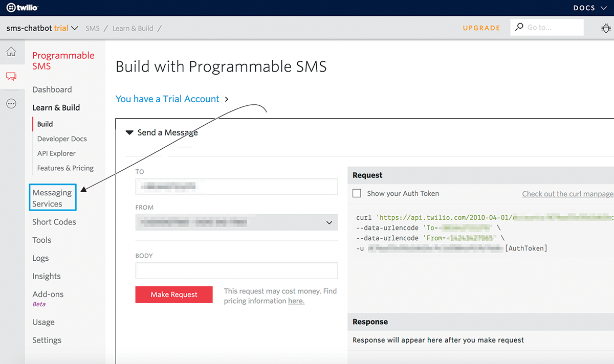Click the BODY message input field

coord(236,270)
